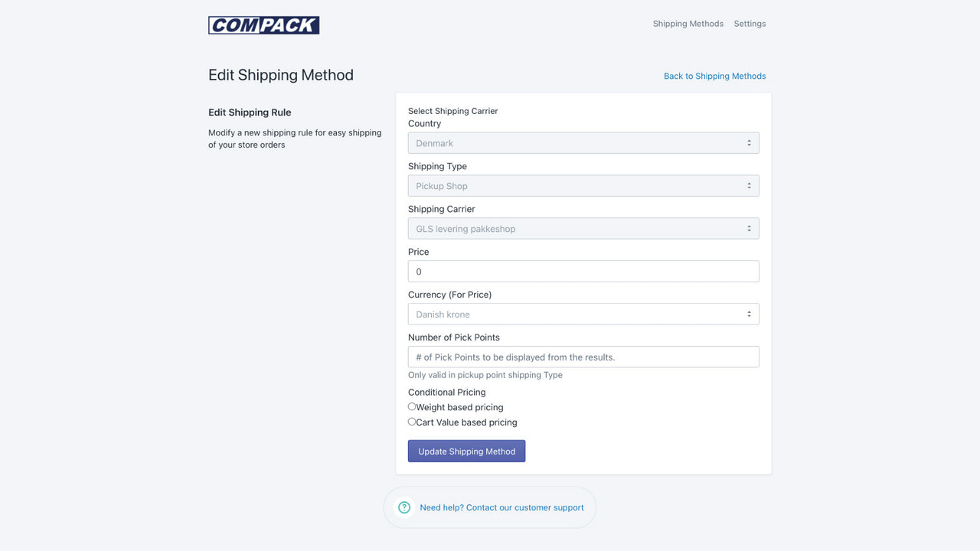Click the stepper arrows on the Shipping Carrier dropdown
This screenshot has height=551, width=980.
tap(750, 228)
